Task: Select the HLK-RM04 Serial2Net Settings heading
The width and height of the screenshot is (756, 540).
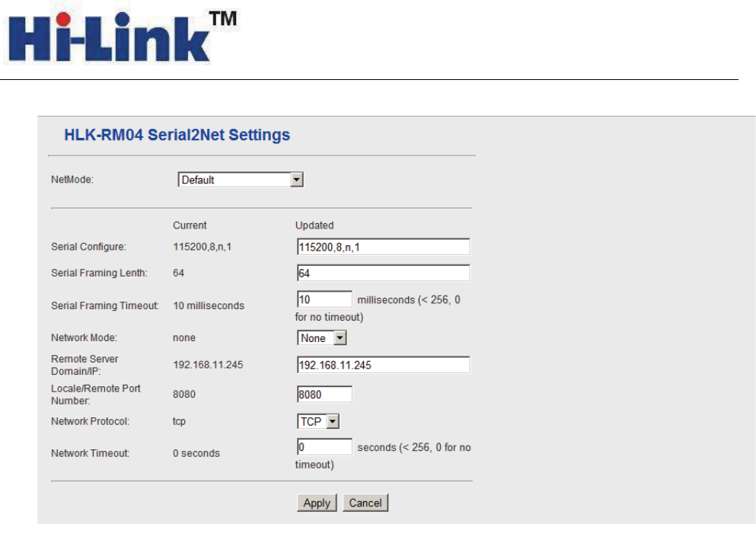Action: click(177, 135)
